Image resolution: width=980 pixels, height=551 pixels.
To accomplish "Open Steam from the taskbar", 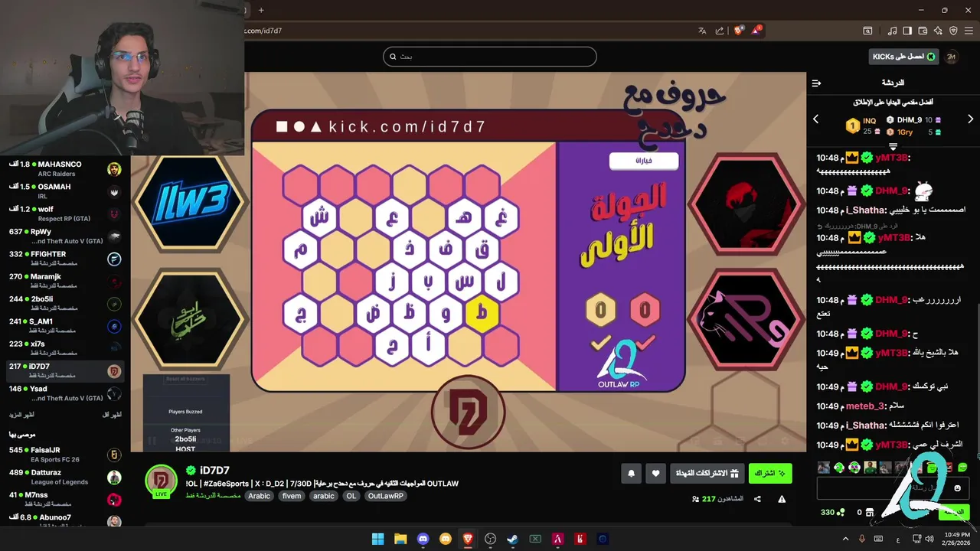I will tap(513, 539).
